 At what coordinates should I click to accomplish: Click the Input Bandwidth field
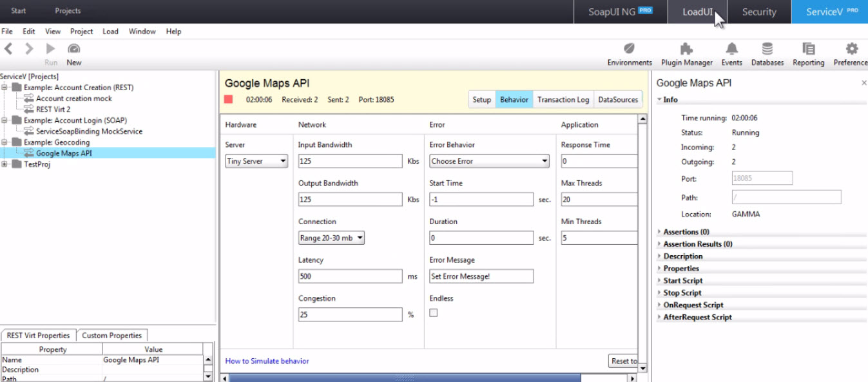(x=350, y=161)
